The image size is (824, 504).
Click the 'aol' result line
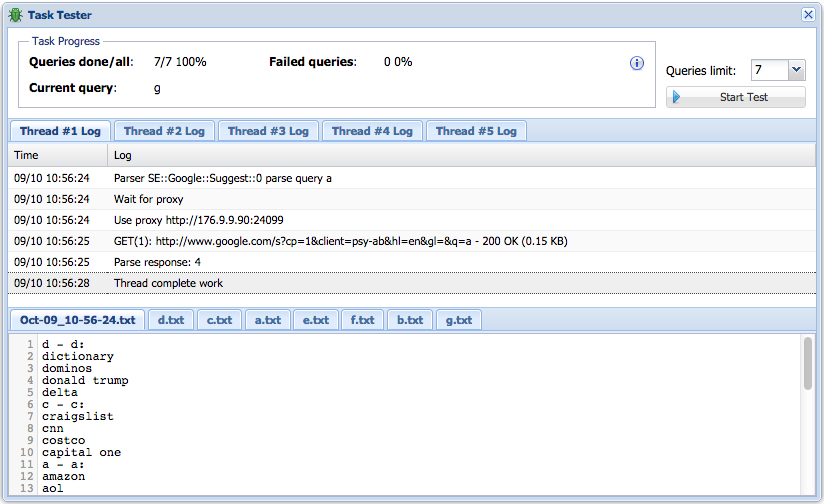click(53, 489)
